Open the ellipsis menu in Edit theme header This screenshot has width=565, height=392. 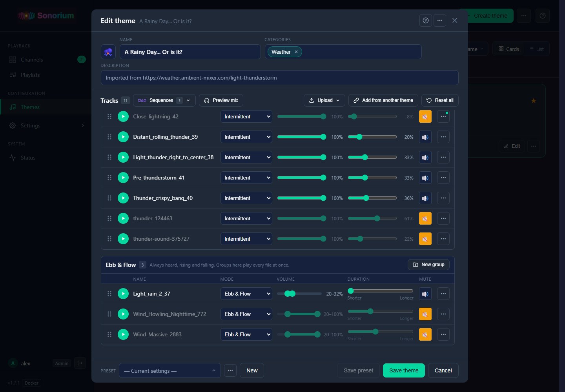coord(440,20)
